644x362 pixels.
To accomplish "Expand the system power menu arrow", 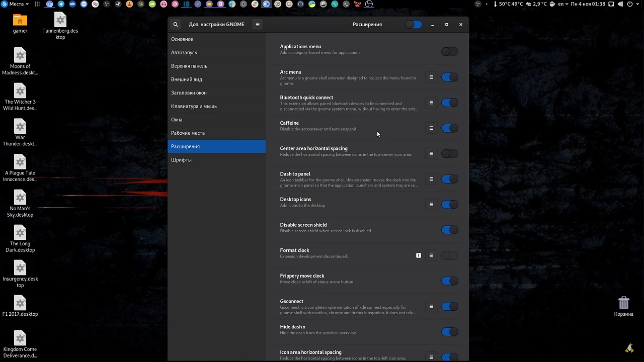I will point(638,4).
